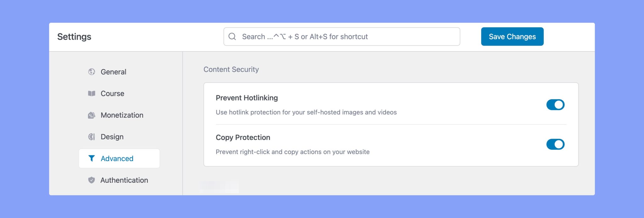Click the Prevent Hotlinking option title
Screen dimensions: 644x218
click(x=247, y=98)
